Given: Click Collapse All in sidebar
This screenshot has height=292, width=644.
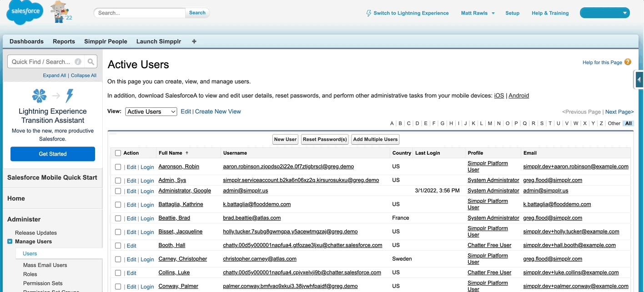Looking at the screenshot, I should (x=84, y=76).
